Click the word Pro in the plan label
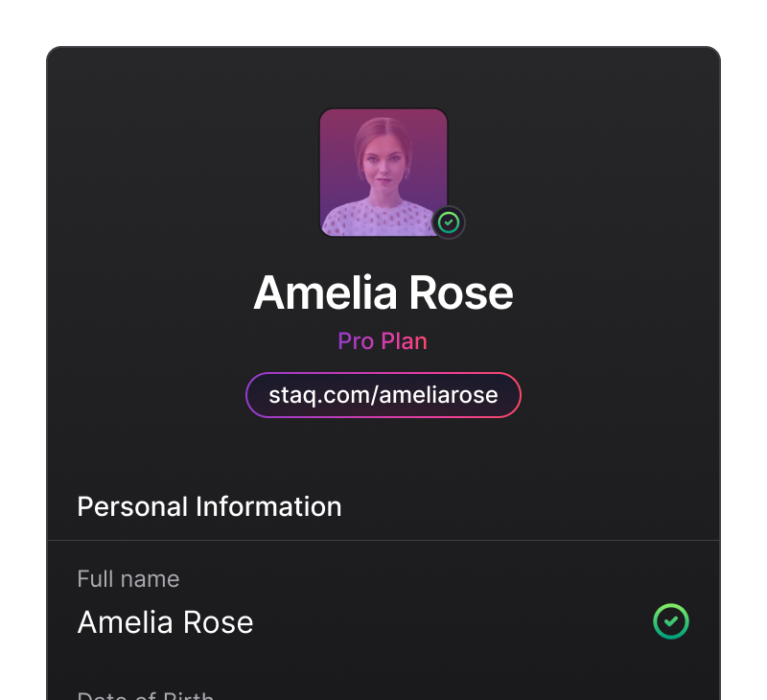 tap(356, 341)
